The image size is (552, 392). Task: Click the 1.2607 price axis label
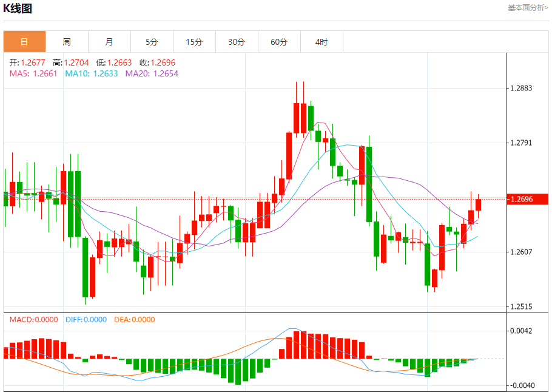tap(522, 252)
